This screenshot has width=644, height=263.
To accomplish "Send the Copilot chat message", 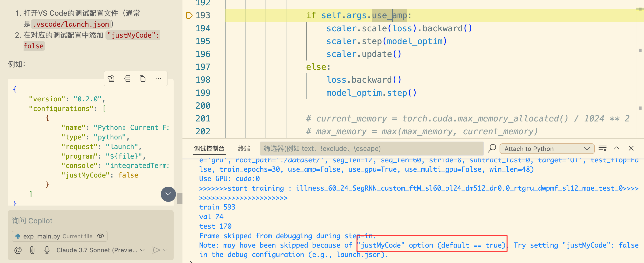I will pos(156,250).
